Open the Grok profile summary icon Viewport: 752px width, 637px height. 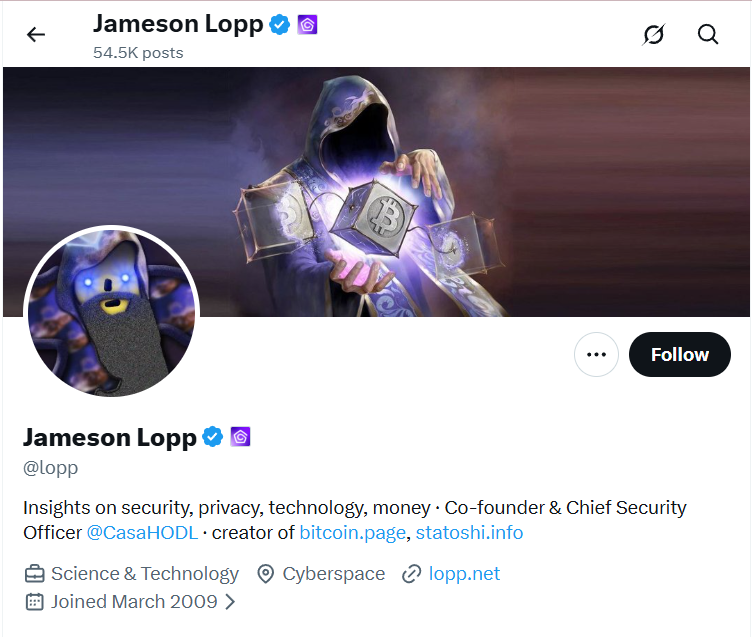[654, 35]
